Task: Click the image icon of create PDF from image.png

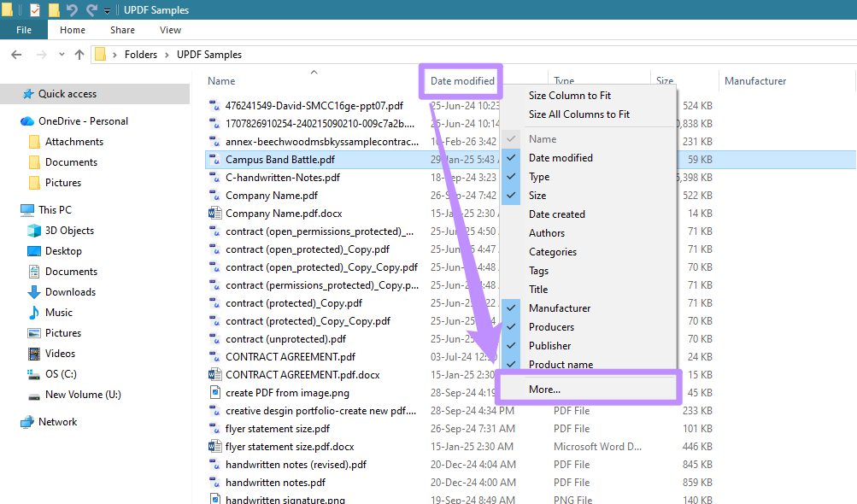Action: [x=214, y=392]
